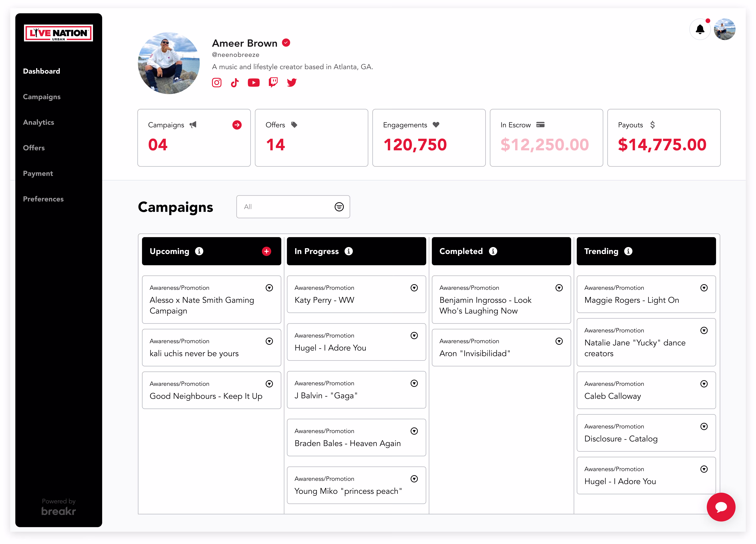This screenshot has height=544, width=756.
Task: Expand the Maggie Rogers - Light On card
Action: [704, 288]
